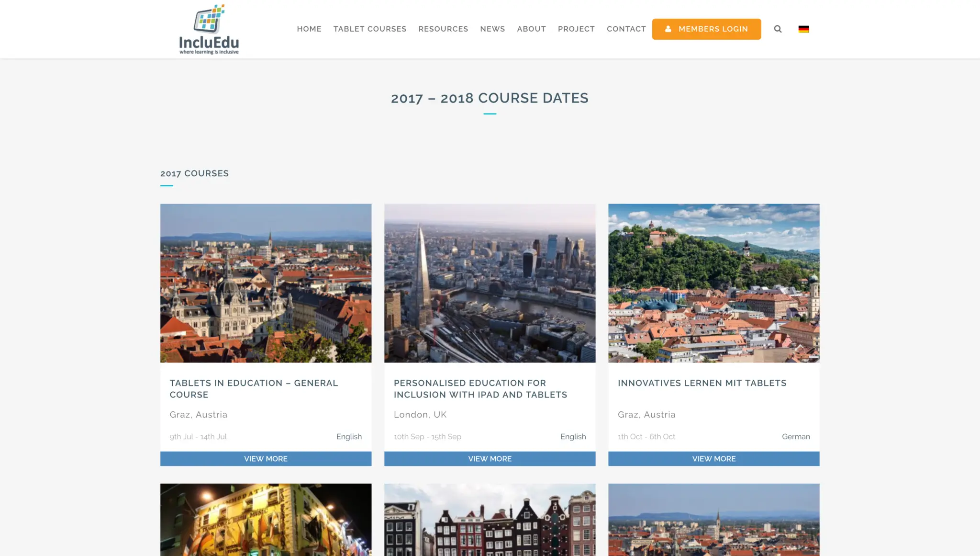This screenshot has width=980, height=556.
Task: Click the user icon in Members Login
Action: pos(668,29)
